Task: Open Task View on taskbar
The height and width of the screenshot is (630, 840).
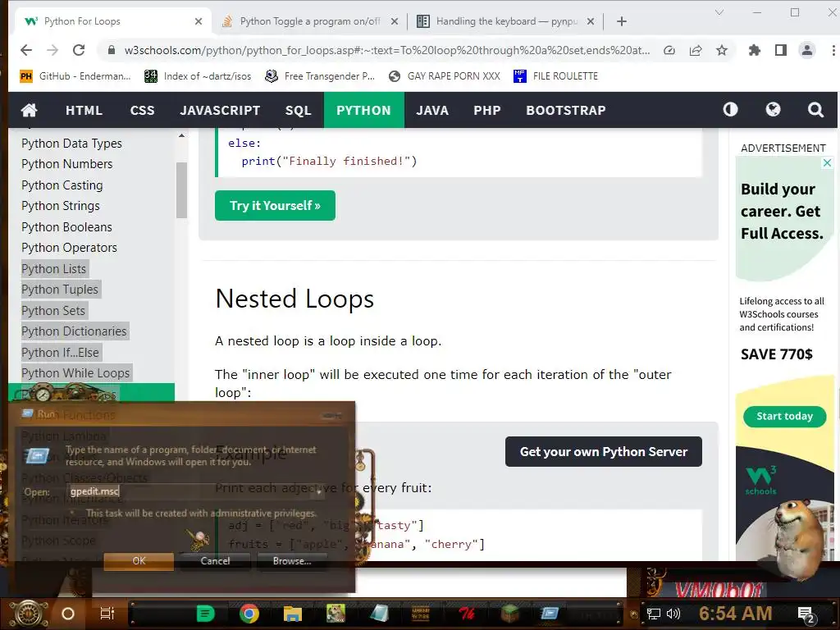Action: tap(107, 614)
